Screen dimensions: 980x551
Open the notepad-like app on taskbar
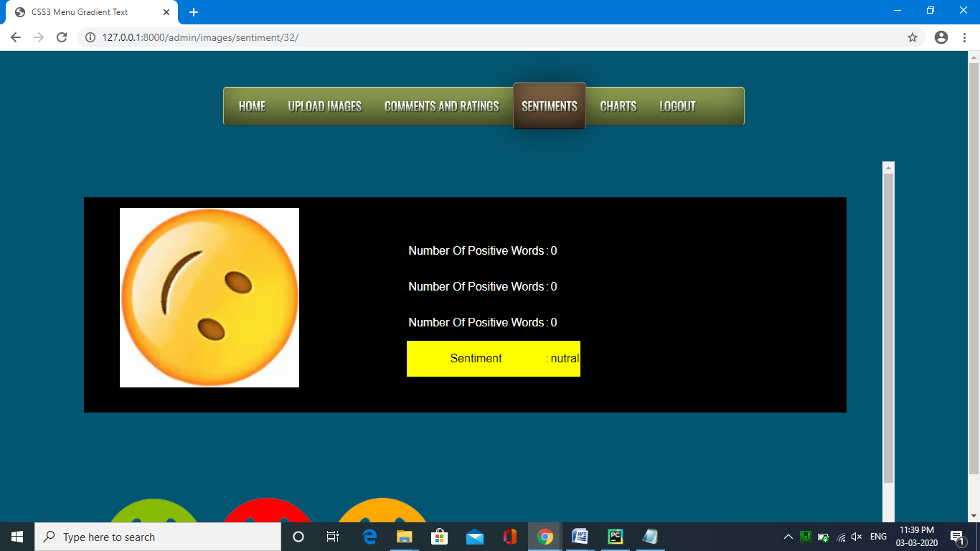click(x=650, y=537)
